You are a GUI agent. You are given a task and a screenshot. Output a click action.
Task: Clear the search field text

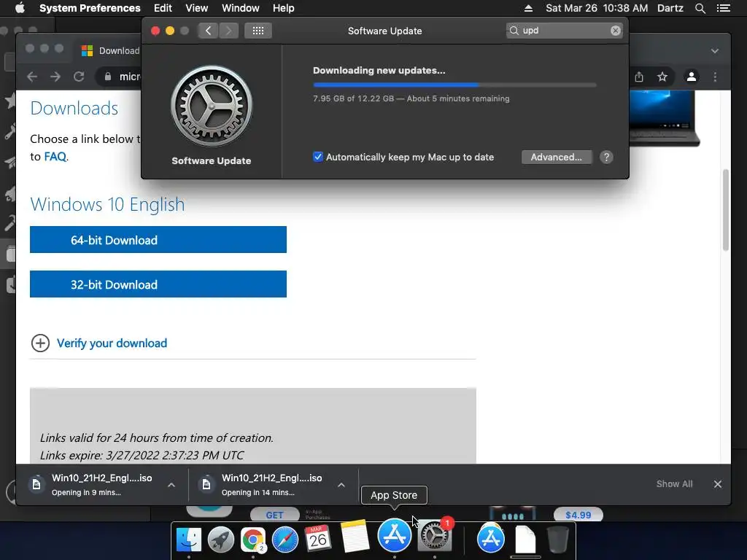click(616, 31)
